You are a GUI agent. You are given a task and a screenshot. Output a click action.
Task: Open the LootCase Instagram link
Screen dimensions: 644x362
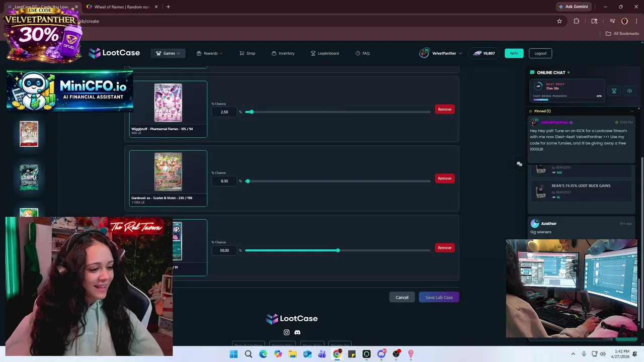point(286,332)
